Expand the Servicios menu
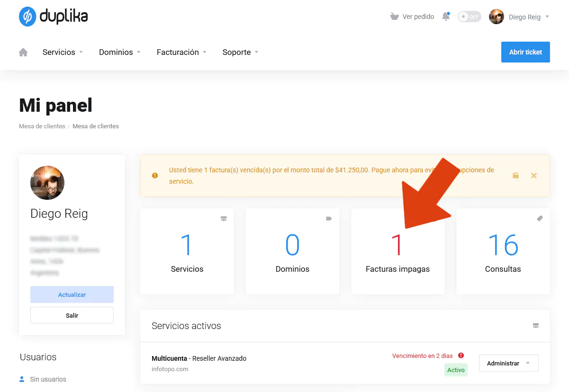The image size is (569, 392). (63, 52)
